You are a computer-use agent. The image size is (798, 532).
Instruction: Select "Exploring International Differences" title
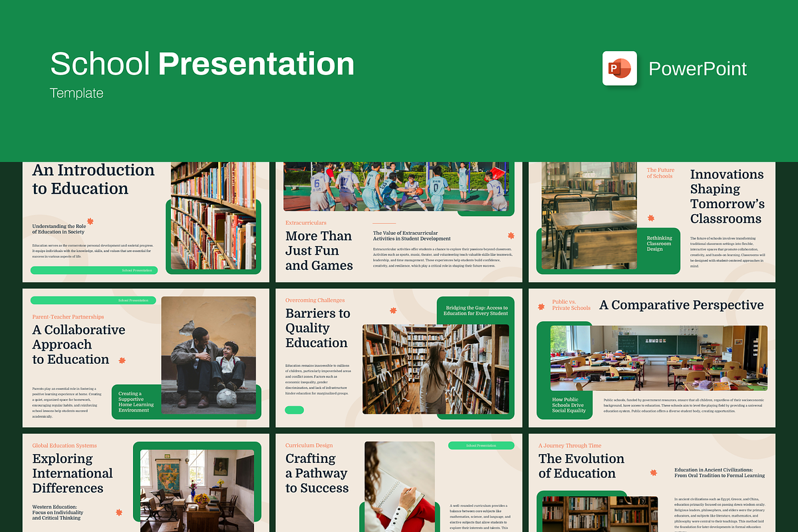[x=72, y=473]
